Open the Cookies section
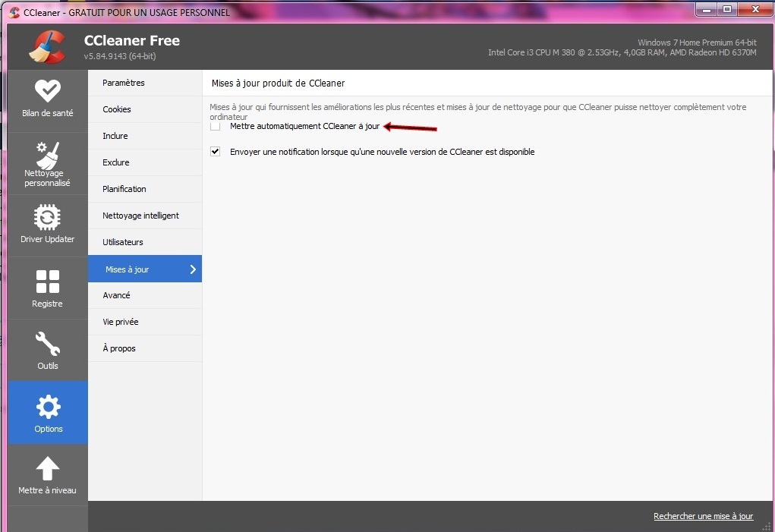 click(145, 109)
